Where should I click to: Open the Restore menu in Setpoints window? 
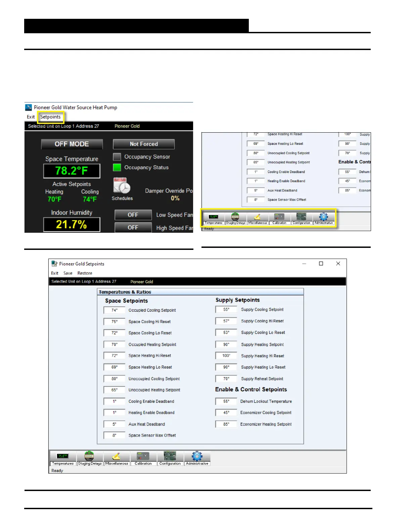85,273
